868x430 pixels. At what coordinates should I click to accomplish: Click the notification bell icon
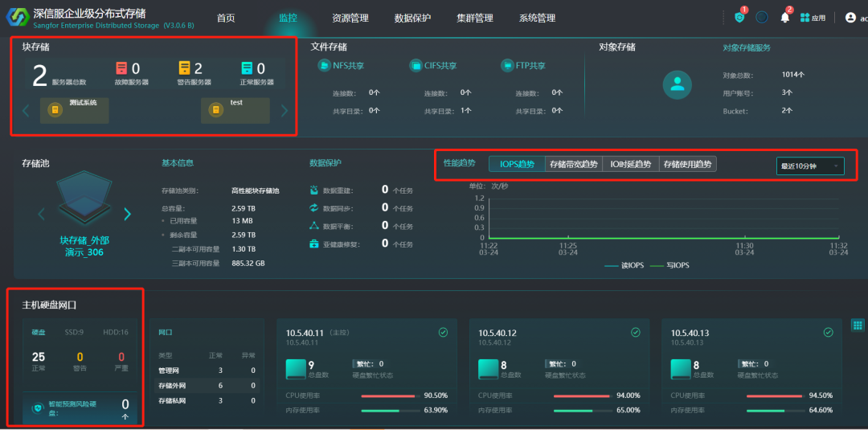(x=784, y=18)
